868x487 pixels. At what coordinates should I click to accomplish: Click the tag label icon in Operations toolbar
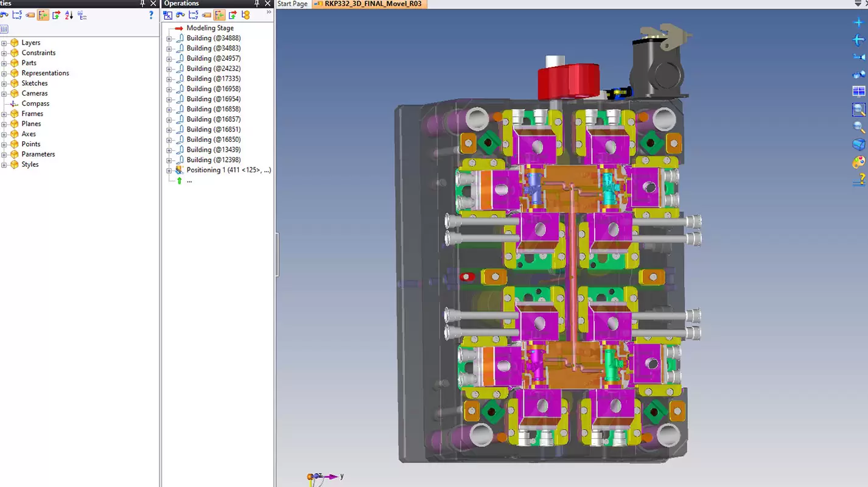point(206,15)
